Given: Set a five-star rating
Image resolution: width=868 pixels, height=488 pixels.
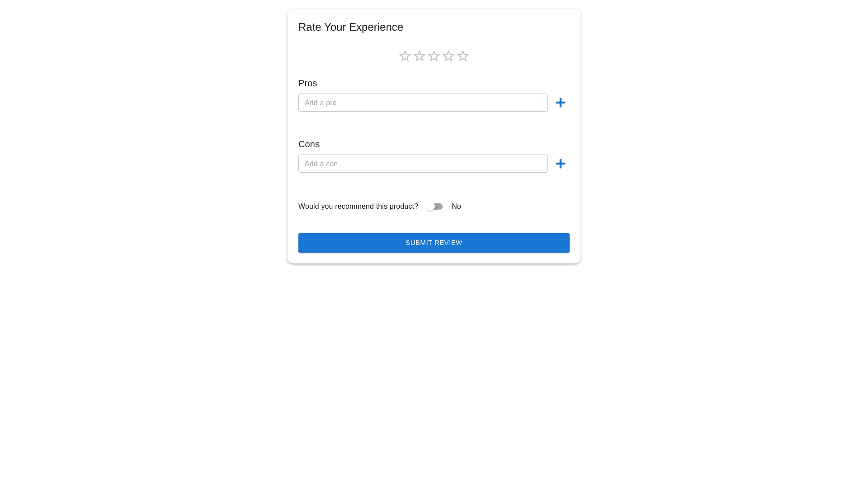Looking at the screenshot, I should pyautogui.click(x=462, y=56).
